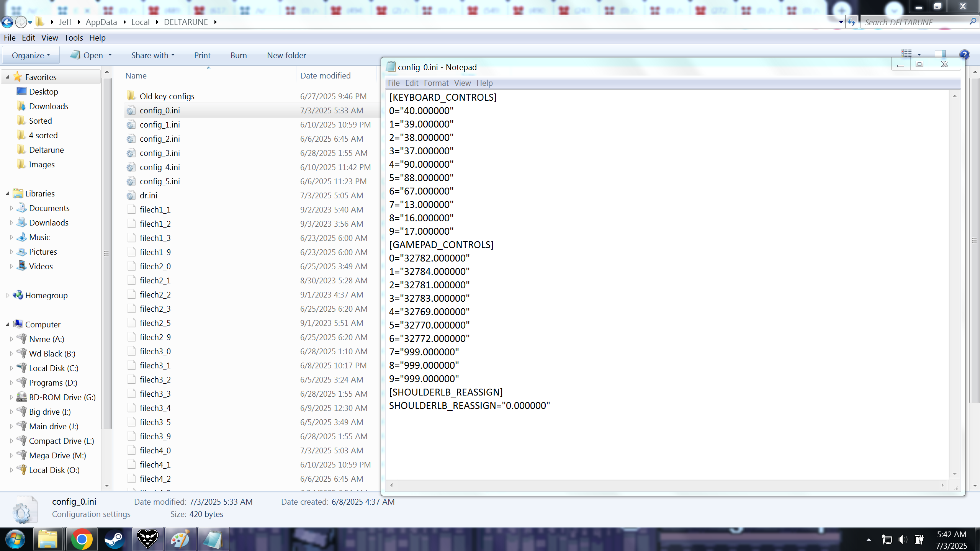This screenshot has height=551, width=980.
Task: Click the Burn toolbar button
Action: click(239, 55)
